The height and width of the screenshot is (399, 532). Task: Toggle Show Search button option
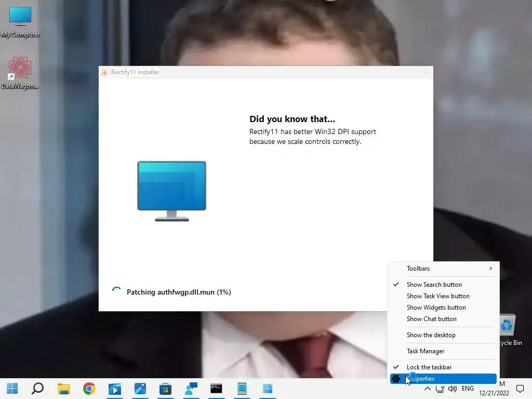point(443,285)
